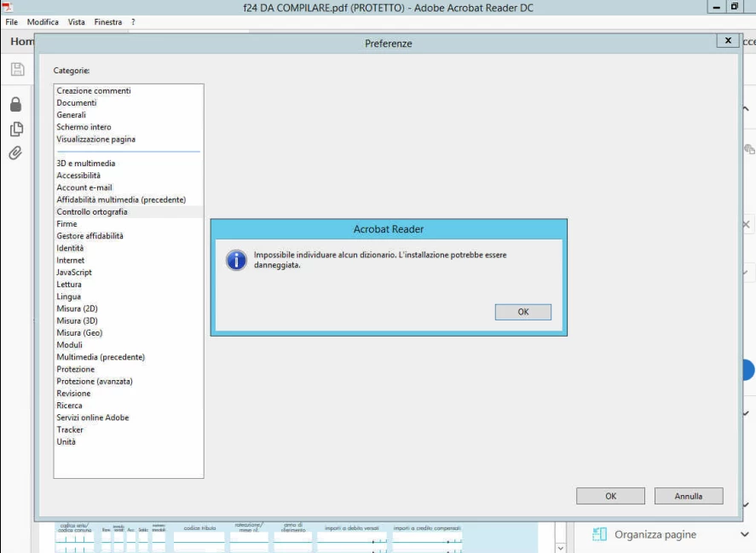Screen dimensions: 756x553
Task: Click the padlock security icon
Action: point(16,104)
